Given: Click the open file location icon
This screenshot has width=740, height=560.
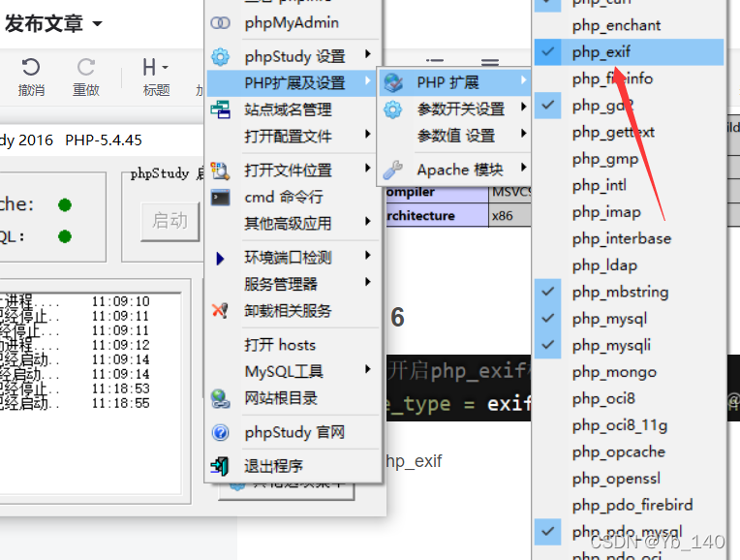Looking at the screenshot, I should [x=221, y=171].
